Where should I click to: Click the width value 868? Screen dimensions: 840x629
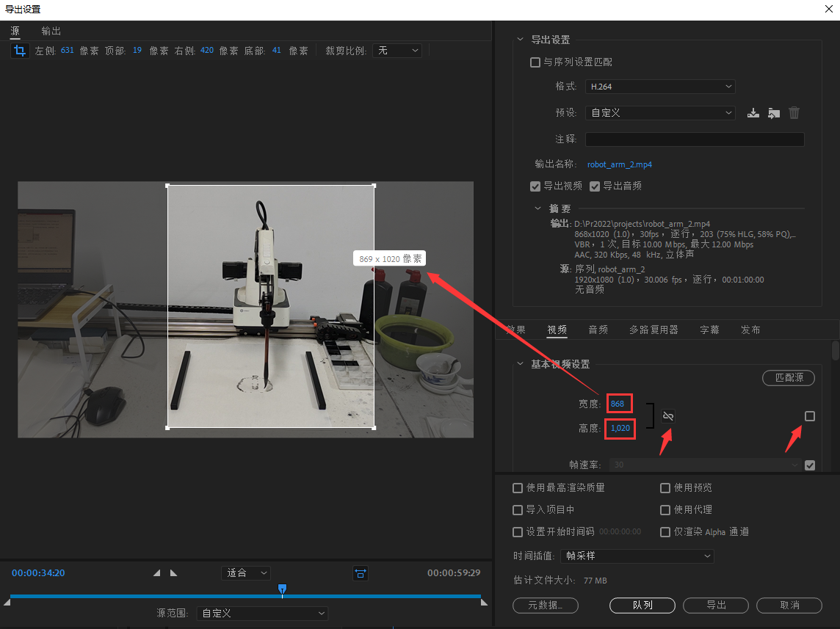click(617, 404)
